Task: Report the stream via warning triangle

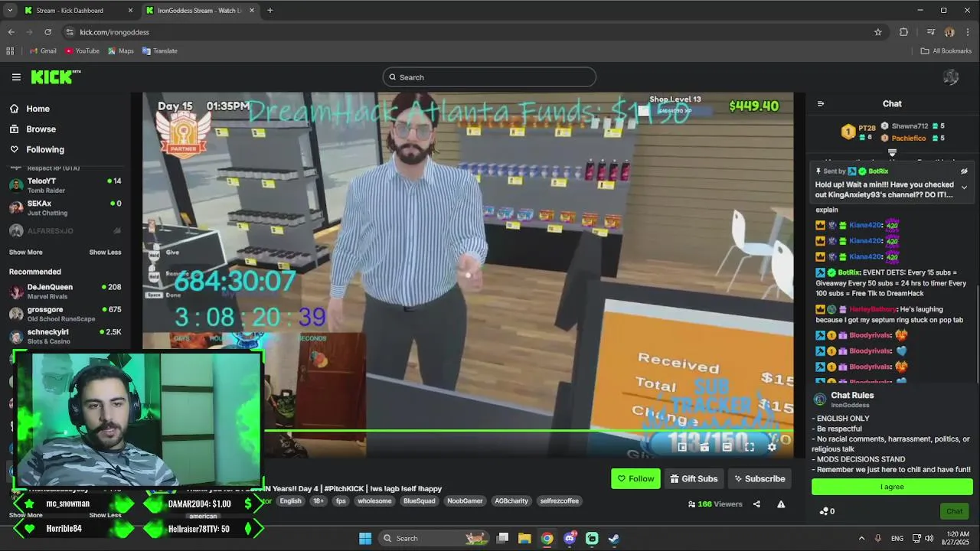Action: 781,504
